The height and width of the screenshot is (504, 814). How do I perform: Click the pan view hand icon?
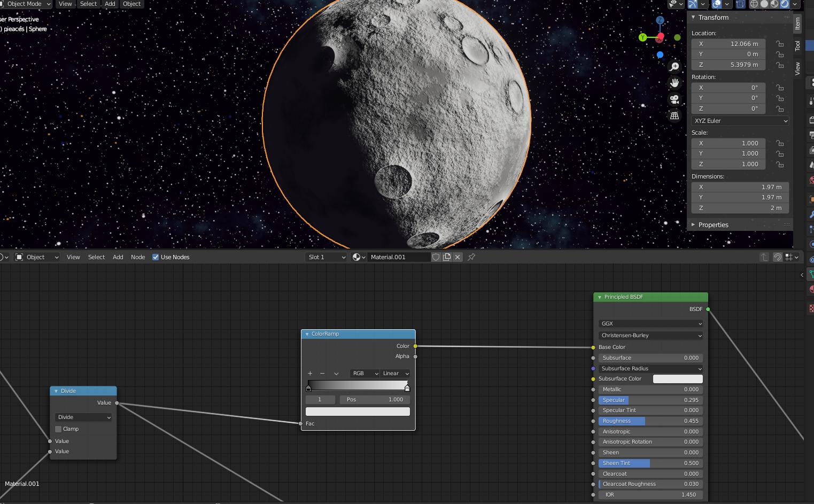[675, 82]
